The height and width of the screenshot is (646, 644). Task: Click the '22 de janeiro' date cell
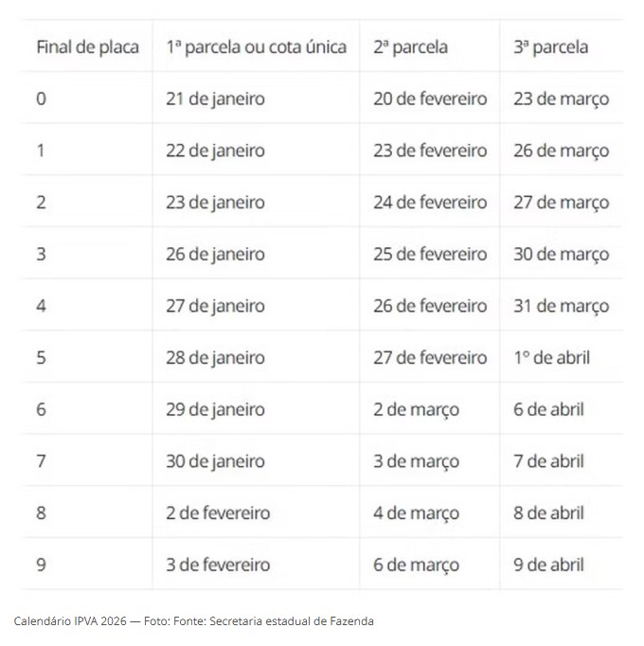215,151
